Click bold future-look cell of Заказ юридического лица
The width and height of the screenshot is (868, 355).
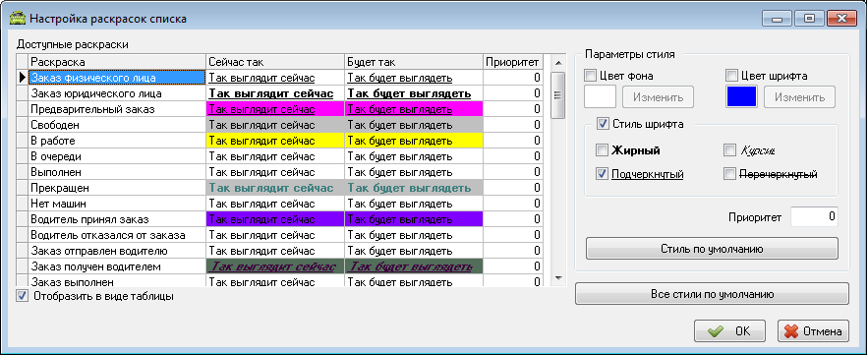pos(414,93)
